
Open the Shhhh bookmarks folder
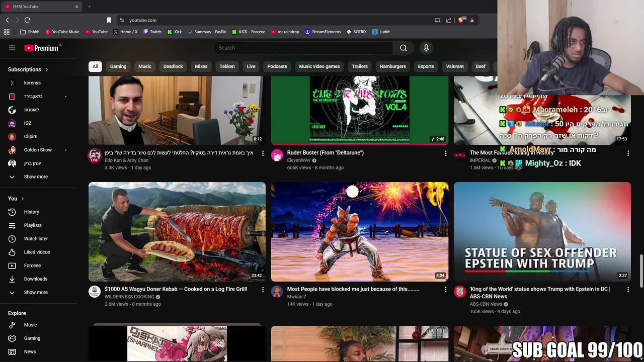[x=30, y=32]
